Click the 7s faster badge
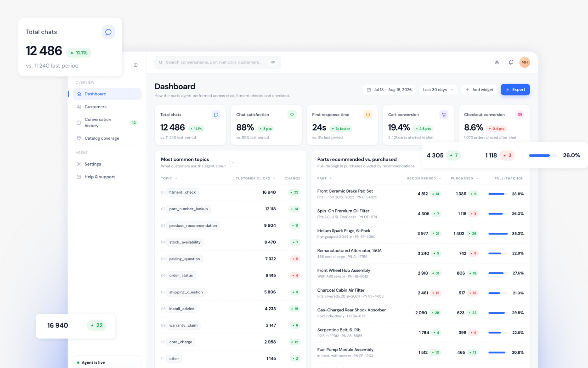 click(340, 129)
